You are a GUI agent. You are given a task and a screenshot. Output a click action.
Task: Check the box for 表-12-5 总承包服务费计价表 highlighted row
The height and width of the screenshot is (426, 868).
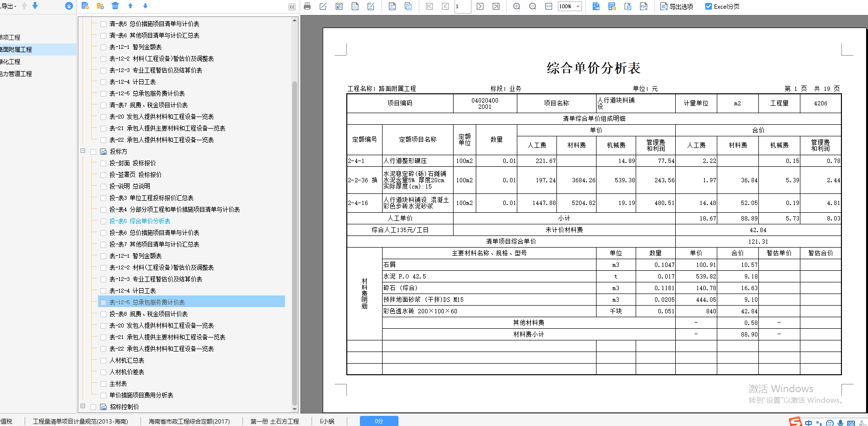click(103, 302)
